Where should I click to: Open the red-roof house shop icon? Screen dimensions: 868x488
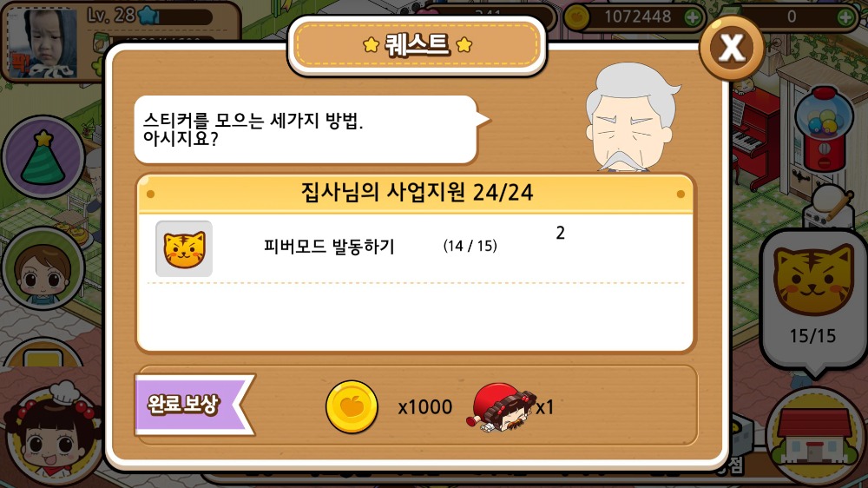point(814,437)
